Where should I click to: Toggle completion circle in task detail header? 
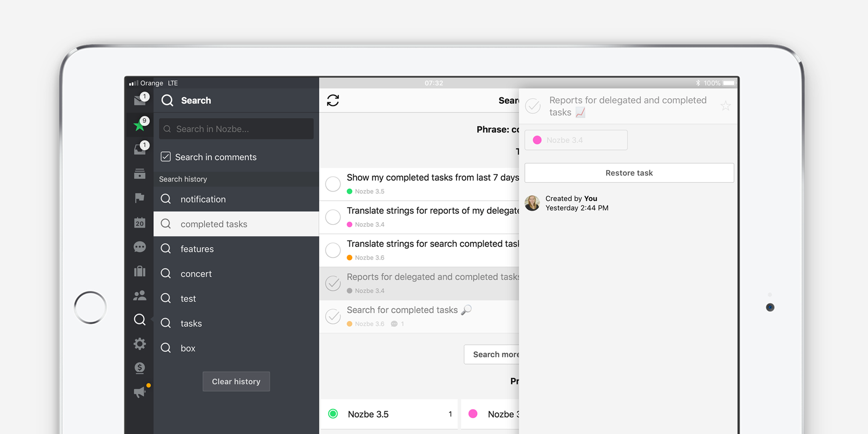[x=533, y=106]
